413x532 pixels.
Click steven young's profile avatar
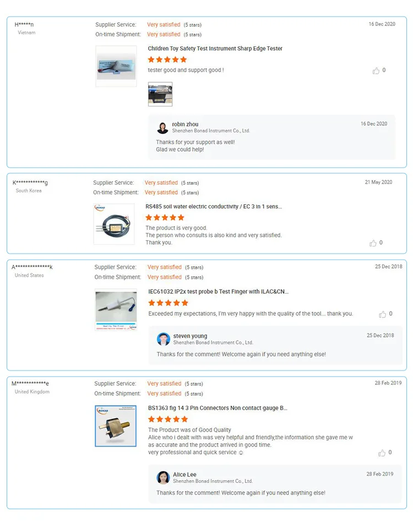163,339
